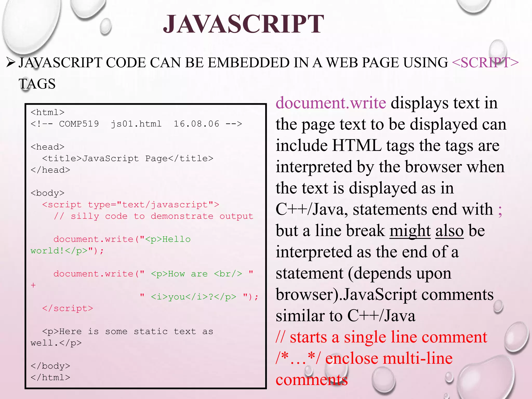532x399 pixels.
Task: Click the document.write(" <p>How are line
Action: click(153, 274)
